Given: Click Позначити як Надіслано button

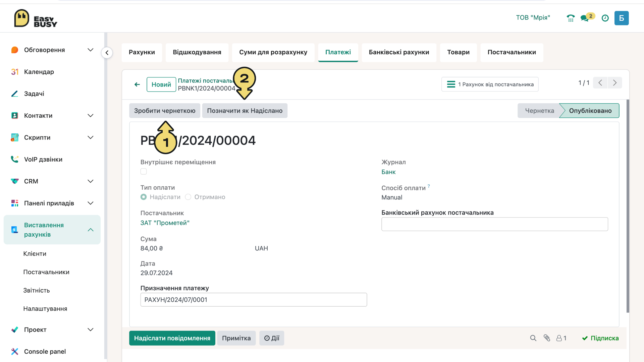Looking at the screenshot, I should [245, 111].
